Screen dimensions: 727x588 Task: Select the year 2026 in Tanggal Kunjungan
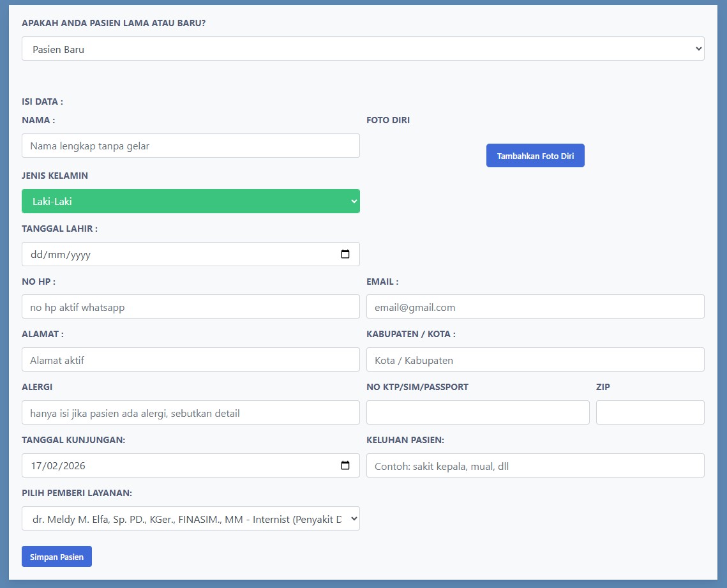[73, 466]
